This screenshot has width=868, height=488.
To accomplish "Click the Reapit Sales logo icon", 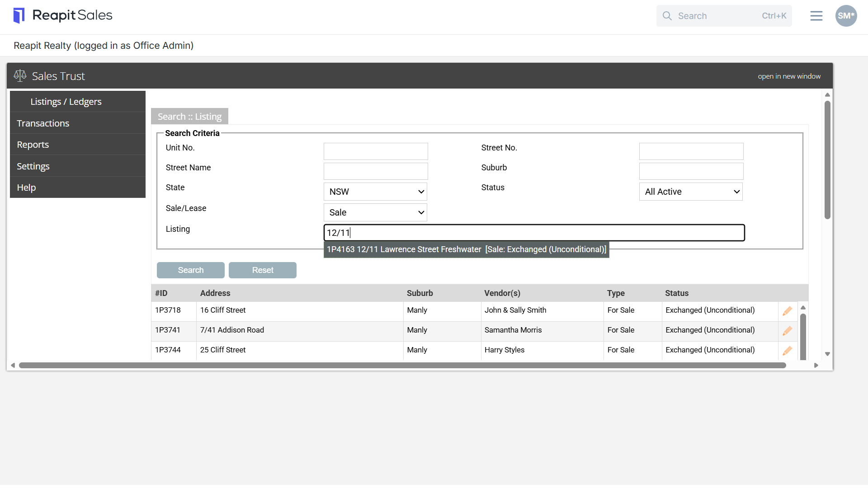I will 19,15.
